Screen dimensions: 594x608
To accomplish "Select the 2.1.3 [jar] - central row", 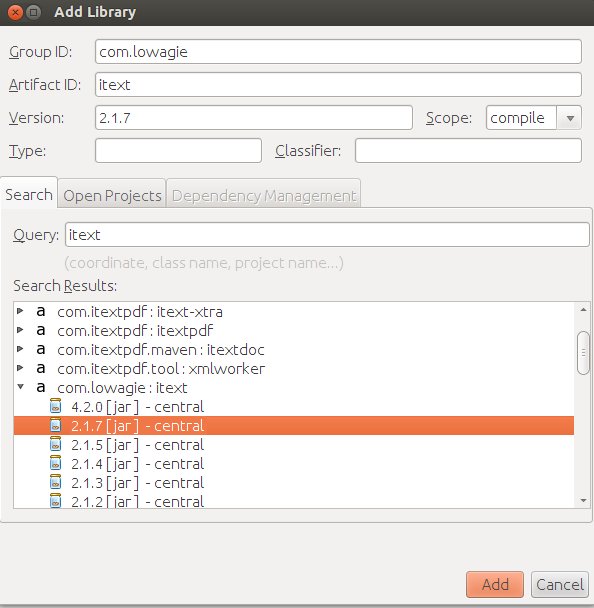I will coord(294,482).
